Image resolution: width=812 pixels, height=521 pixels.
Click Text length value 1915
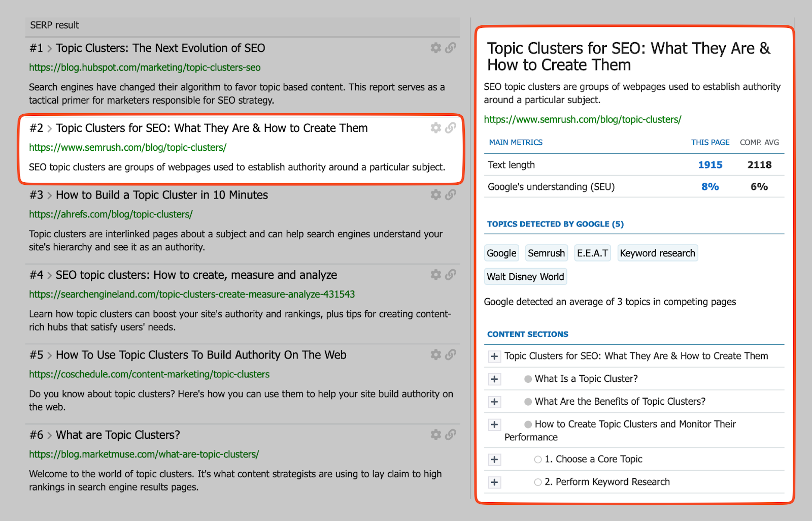point(710,165)
